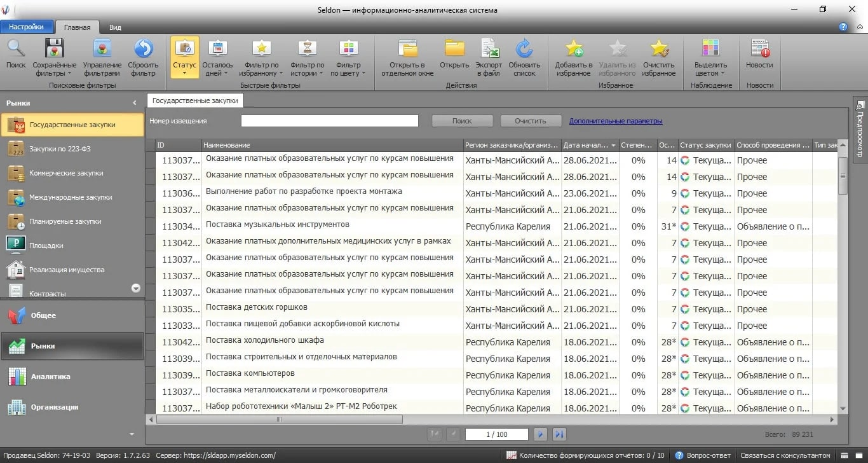Open help question mark icon
The height and width of the screenshot is (463, 868).
[x=843, y=27]
